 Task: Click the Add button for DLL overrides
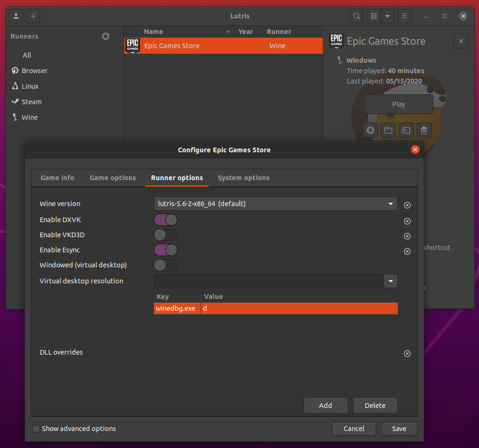coord(326,405)
